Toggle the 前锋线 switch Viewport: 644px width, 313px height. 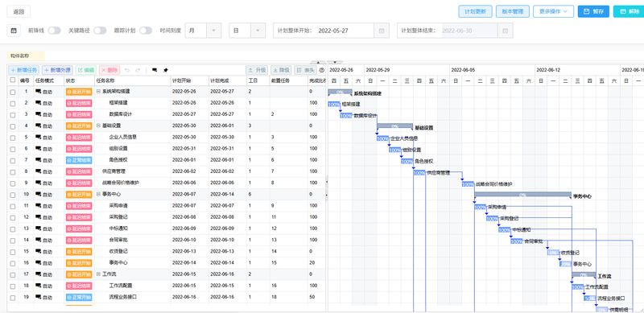pyautogui.click(x=54, y=31)
